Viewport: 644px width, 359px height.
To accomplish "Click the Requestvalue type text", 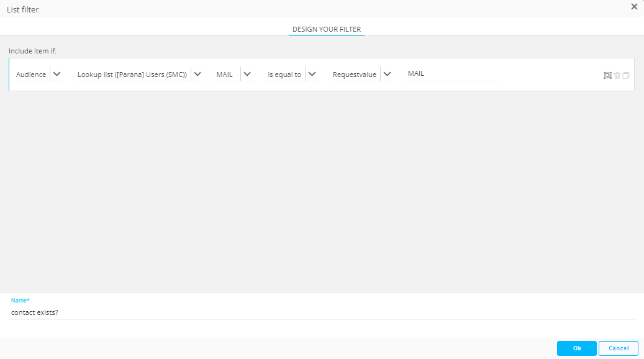I will point(354,75).
